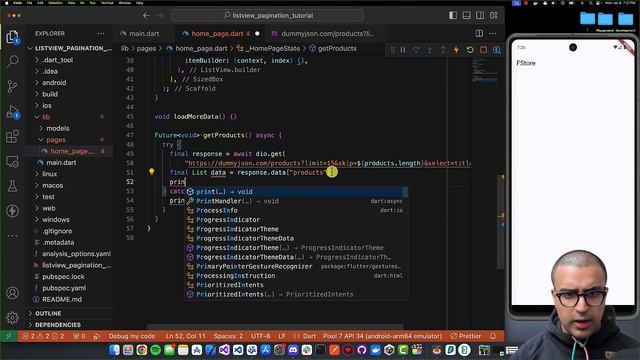
Task: Click the debug Step Over button
Action: [416, 50]
